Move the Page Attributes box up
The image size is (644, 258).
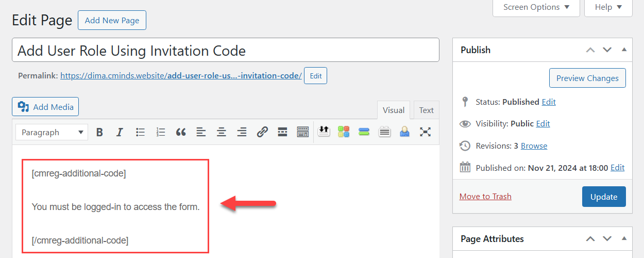pyautogui.click(x=590, y=239)
